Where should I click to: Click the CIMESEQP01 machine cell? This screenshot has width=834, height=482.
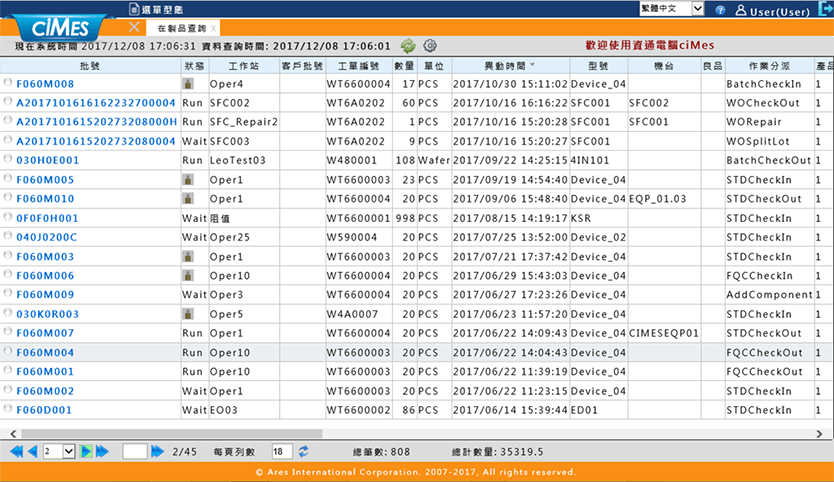(663, 334)
